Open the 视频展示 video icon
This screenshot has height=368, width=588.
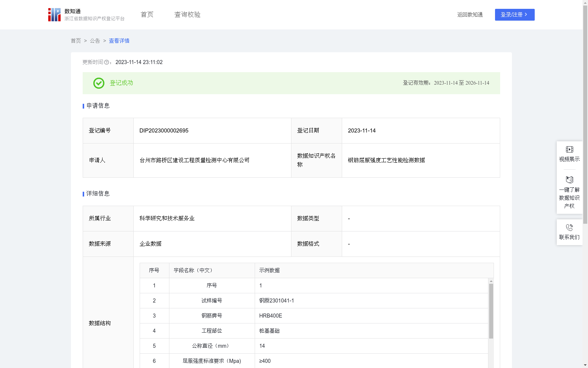[569, 149]
